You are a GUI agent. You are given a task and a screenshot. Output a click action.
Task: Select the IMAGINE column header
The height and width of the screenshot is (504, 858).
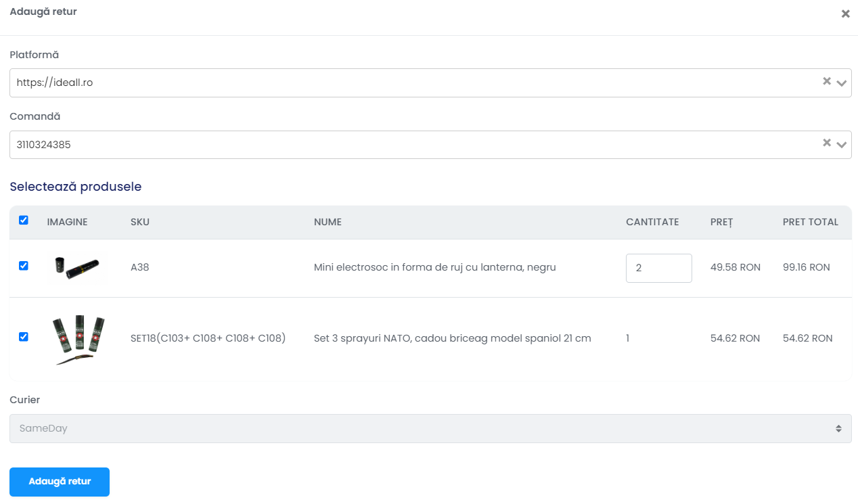click(x=67, y=222)
